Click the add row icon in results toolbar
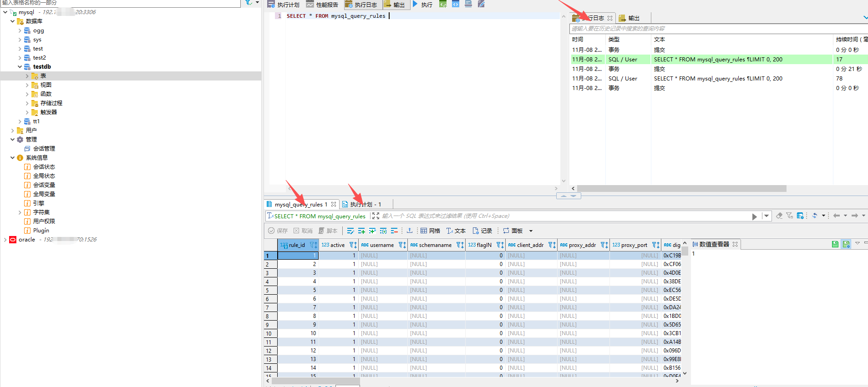This screenshot has width=868, height=387. [x=361, y=231]
